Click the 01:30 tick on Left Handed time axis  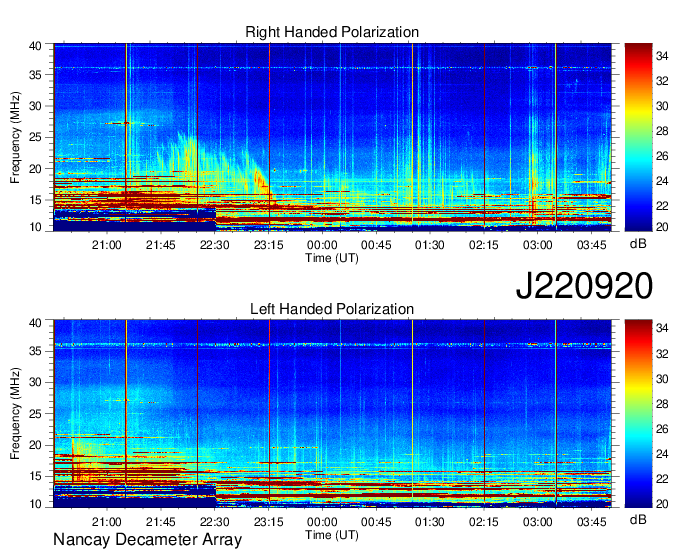point(430,522)
